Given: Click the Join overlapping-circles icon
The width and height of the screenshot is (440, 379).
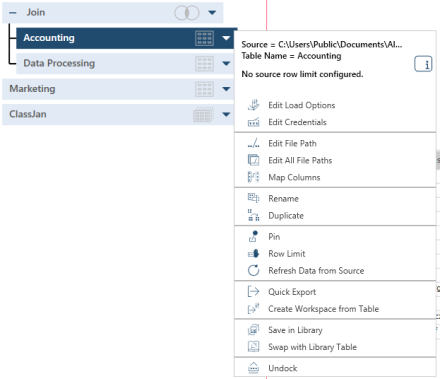Looking at the screenshot, I should [x=187, y=13].
